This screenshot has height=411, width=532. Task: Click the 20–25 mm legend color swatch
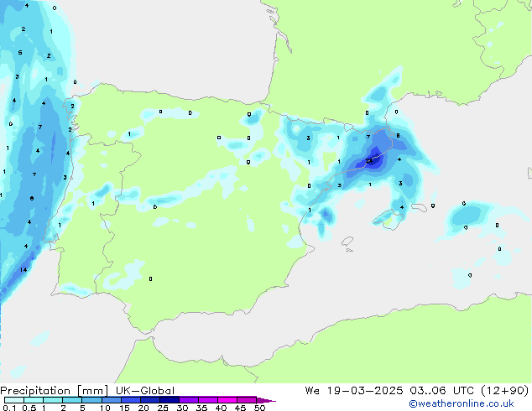pos(150,400)
